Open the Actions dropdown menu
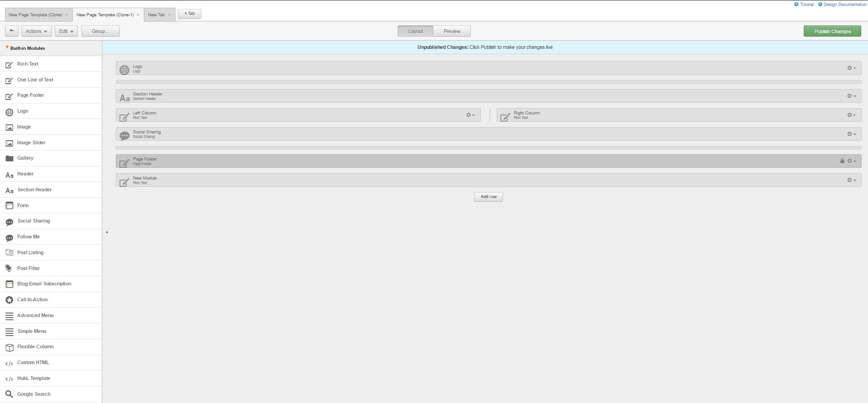This screenshot has height=403, width=868. (x=36, y=31)
